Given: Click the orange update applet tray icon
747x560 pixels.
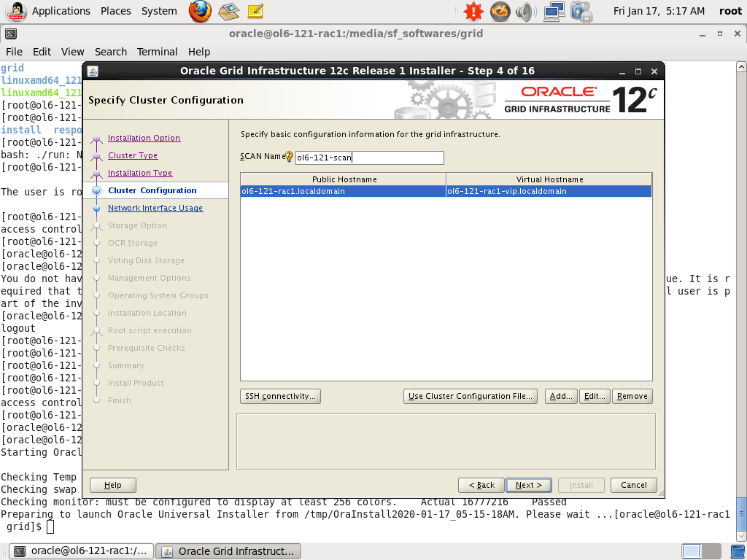Looking at the screenshot, I should pos(500,11).
